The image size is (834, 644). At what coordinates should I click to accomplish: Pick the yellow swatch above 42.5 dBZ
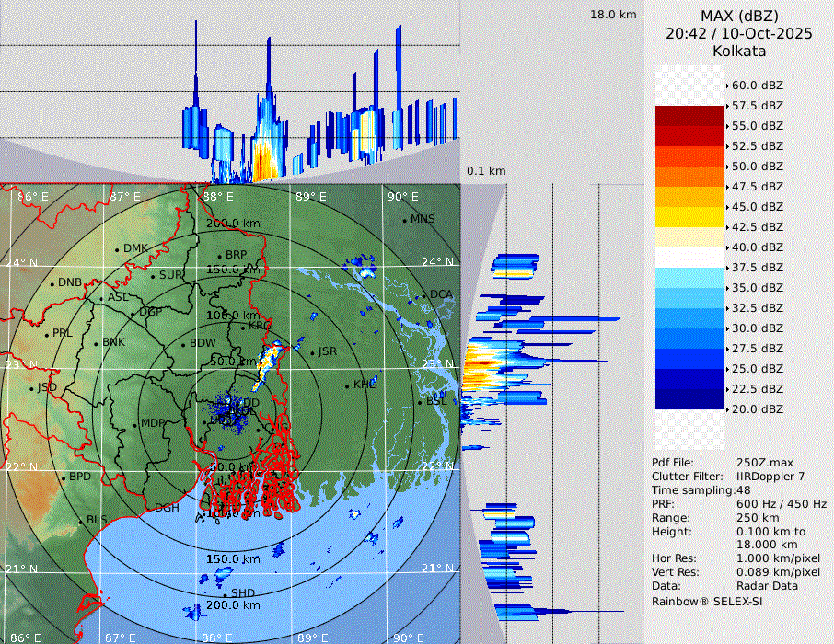[x=689, y=217]
